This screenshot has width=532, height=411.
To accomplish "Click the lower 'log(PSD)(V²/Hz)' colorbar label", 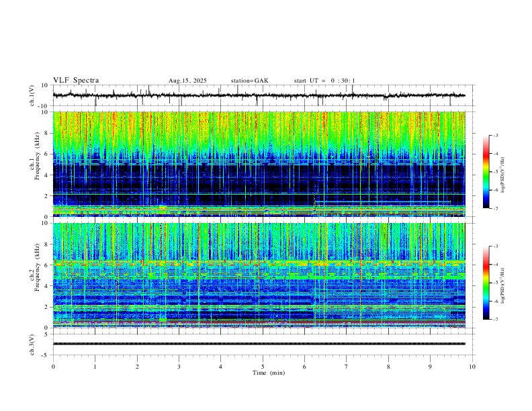I will [502, 285].
